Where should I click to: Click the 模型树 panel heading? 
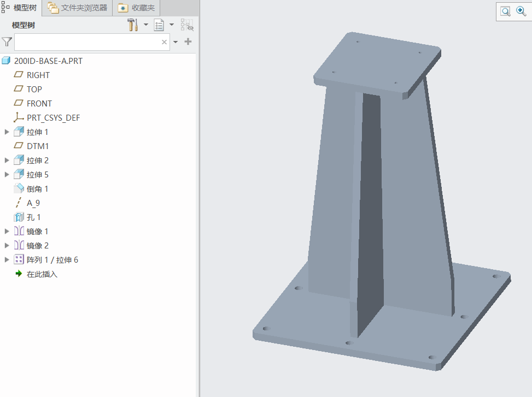click(x=24, y=26)
